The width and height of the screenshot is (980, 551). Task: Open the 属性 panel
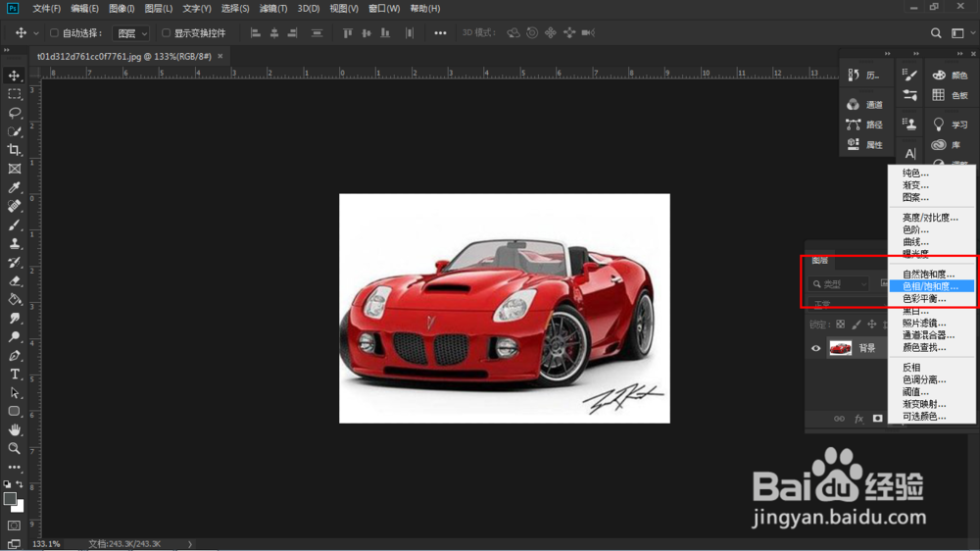click(x=865, y=144)
